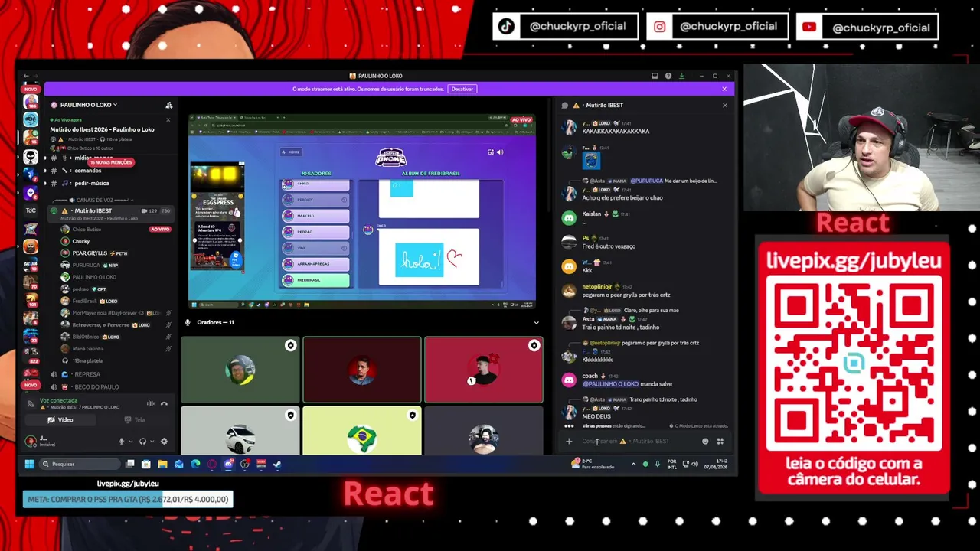Open microphone input options arrow

pyautogui.click(x=129, y=442)
